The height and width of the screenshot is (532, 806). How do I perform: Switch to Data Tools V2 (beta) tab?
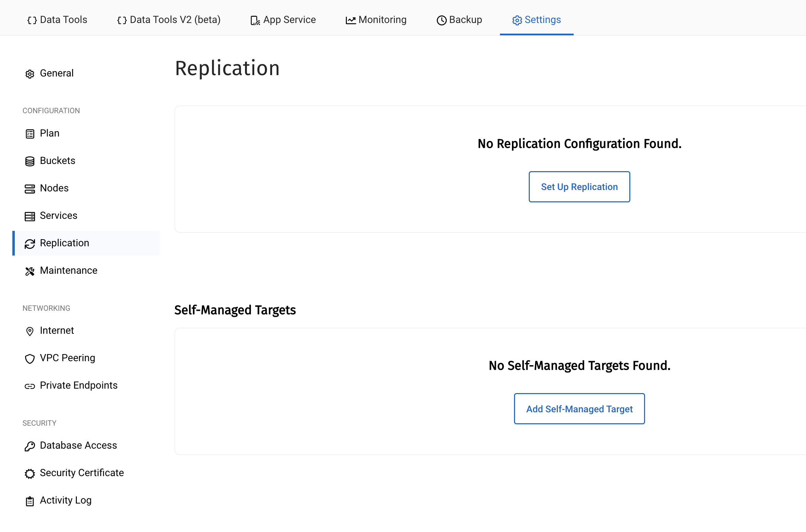168,20
